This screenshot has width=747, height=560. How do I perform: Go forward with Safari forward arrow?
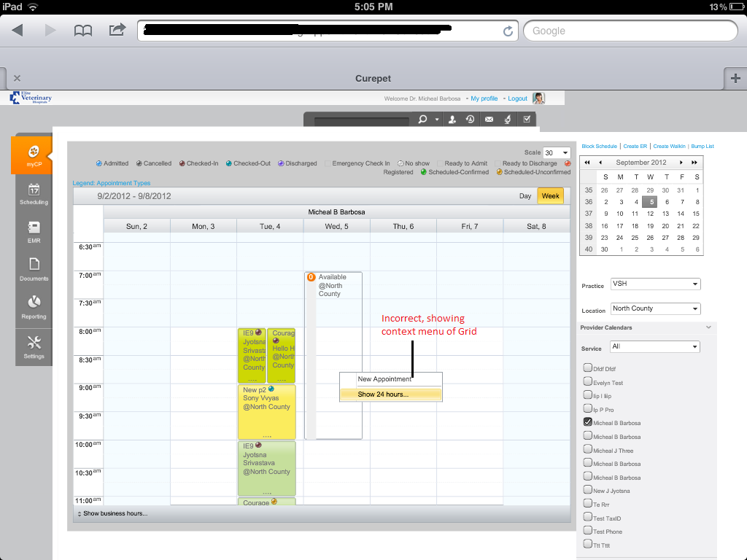(x=50, y=31)
